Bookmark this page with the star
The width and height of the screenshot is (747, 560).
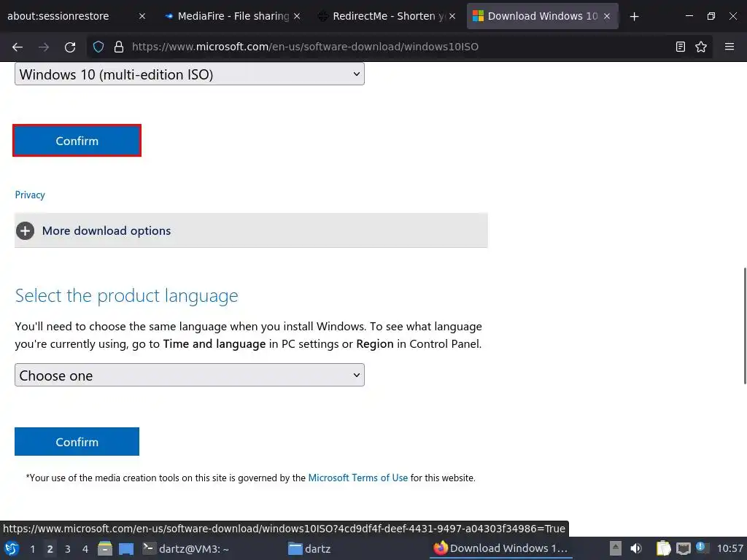pos(701,47)
